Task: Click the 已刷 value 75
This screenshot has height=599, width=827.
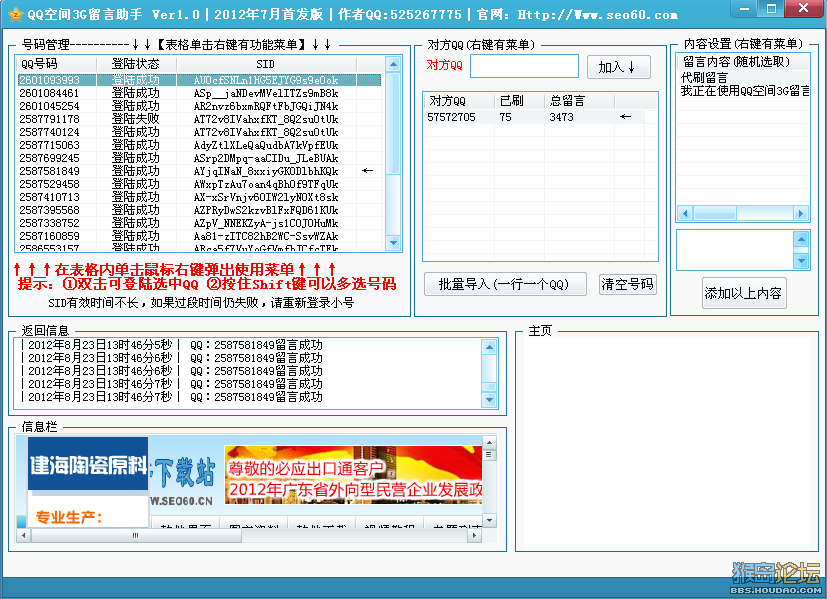Action: coord(505,117)
